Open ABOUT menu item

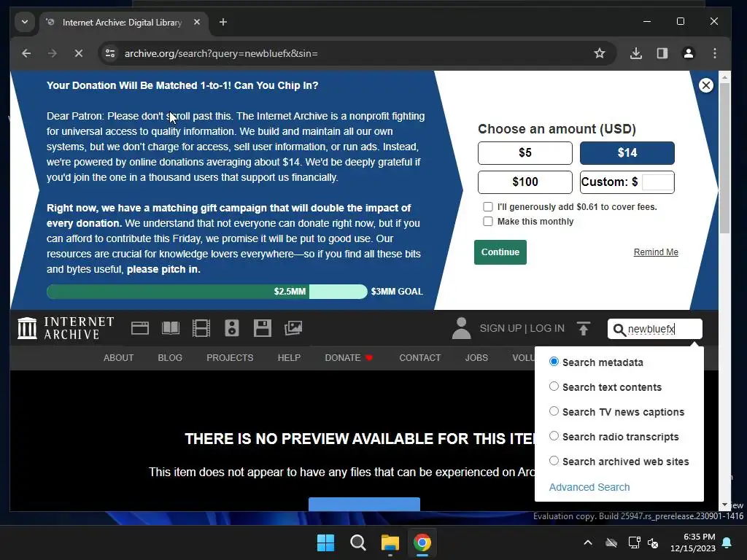(119, 357)
